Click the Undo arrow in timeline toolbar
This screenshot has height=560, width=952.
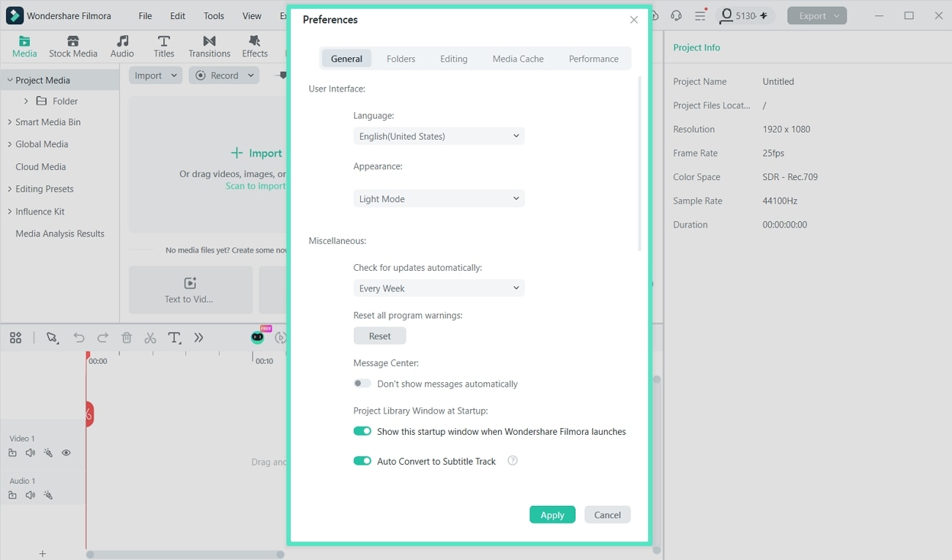(79, 337)
